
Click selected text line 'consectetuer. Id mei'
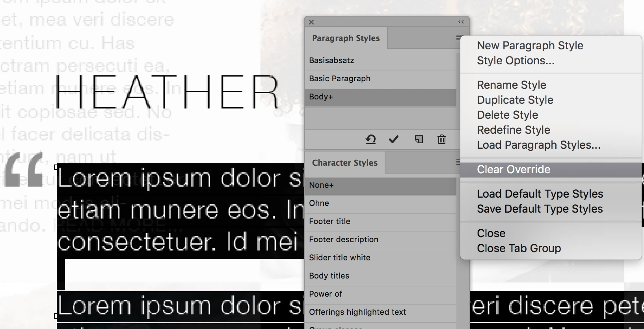(177, 242)
